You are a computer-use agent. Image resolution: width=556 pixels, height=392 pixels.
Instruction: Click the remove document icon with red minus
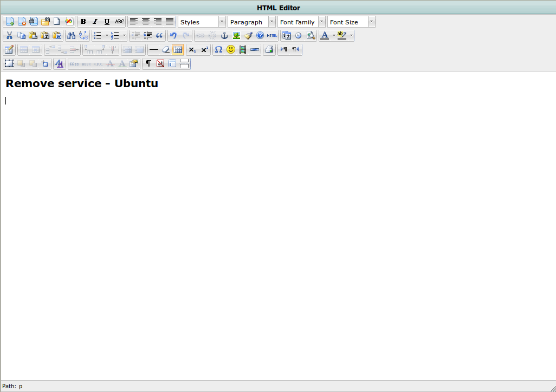pos(22,22)
